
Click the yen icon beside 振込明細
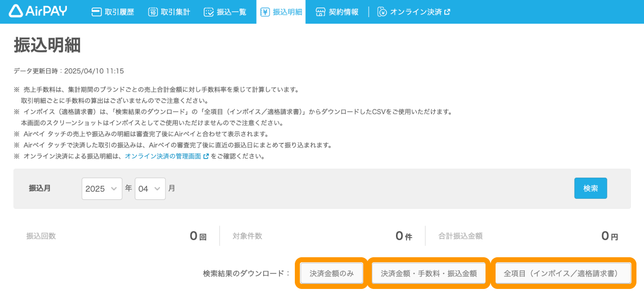(265, 12)
